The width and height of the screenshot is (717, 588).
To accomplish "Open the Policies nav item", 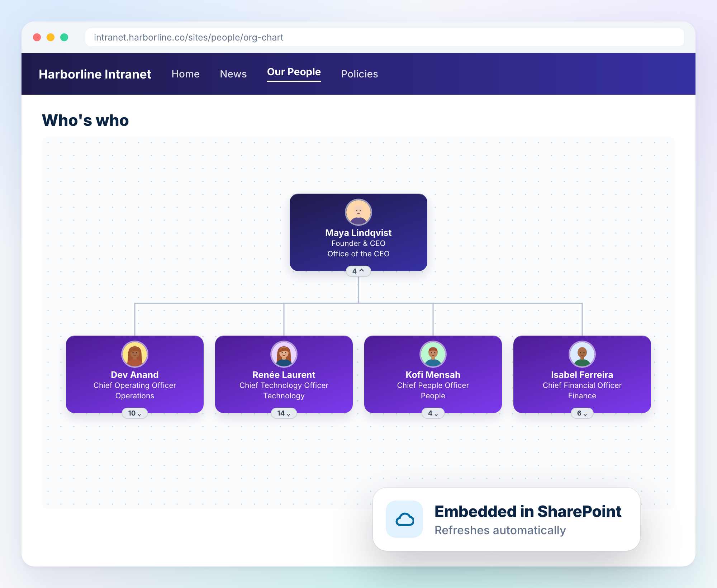I will (360, 74).
